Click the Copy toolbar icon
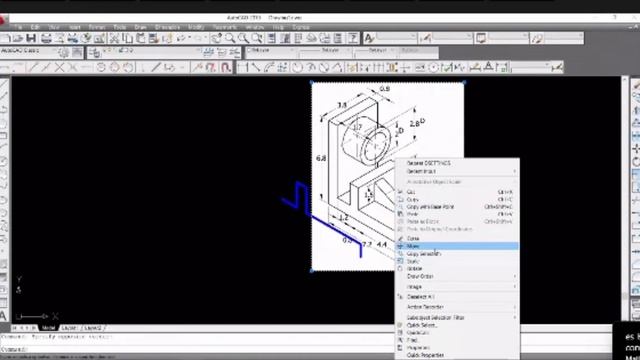 coord(128,38)
